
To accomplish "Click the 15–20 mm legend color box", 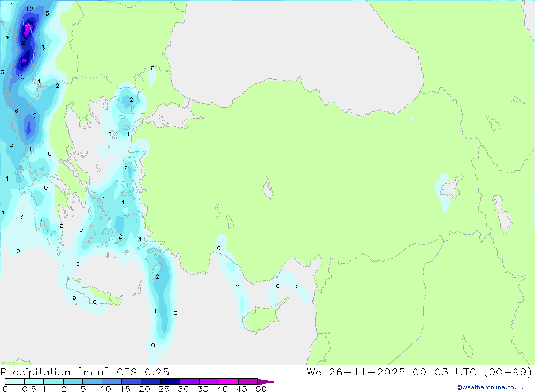I will [x=132, y=381].
